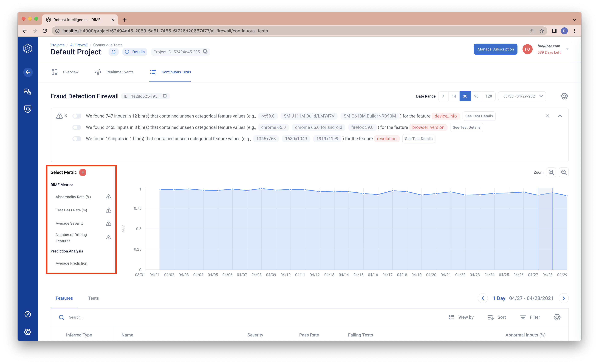The width and height of the screenshot is (599, 364).
Task: Open the AI Firewall shield icon in sidebar
Action: [28, 109]
